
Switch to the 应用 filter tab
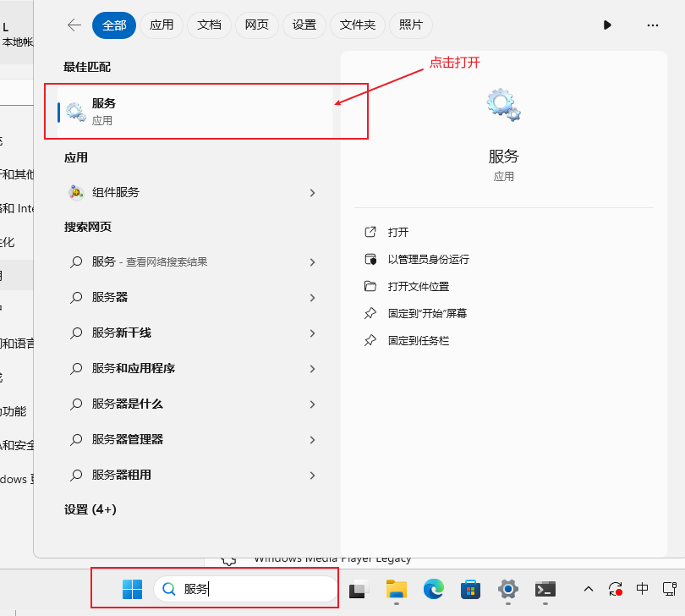pyautogui.click(x=161, y=25)
